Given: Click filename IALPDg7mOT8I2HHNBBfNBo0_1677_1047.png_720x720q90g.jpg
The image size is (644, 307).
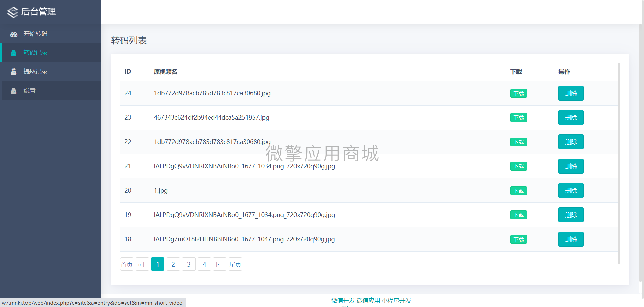Looking at the screenshot, I should (x=244, y=239).
